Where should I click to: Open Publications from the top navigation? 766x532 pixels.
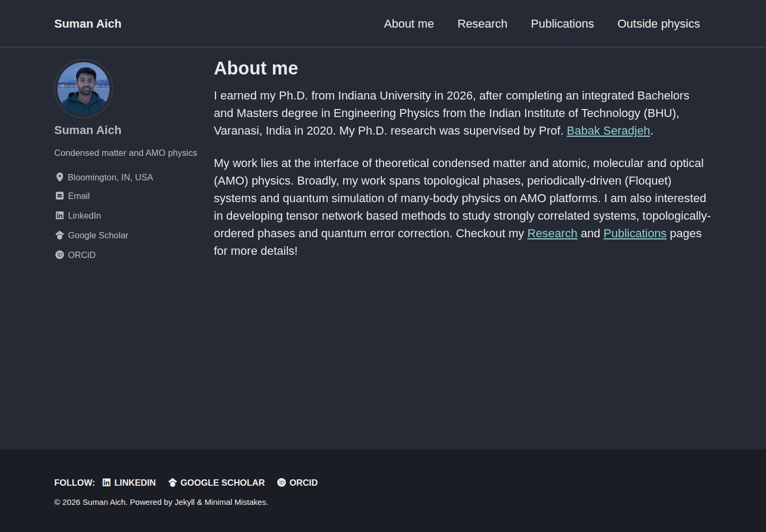pos(562,24)
